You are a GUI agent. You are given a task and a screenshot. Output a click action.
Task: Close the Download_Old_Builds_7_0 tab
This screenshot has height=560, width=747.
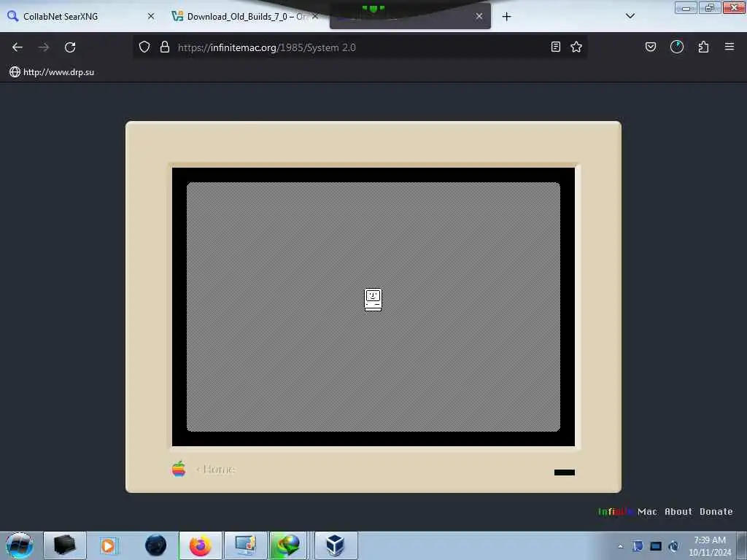[x=315, y=16]
